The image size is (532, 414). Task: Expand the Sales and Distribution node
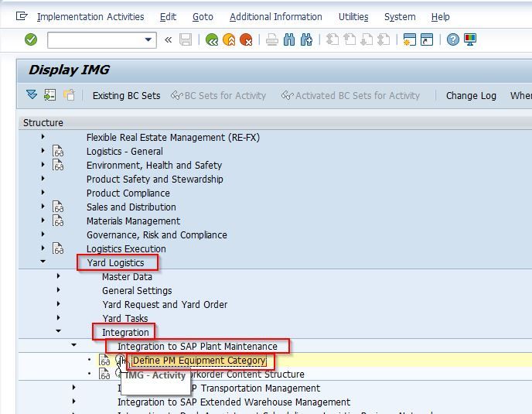point(43,206)
